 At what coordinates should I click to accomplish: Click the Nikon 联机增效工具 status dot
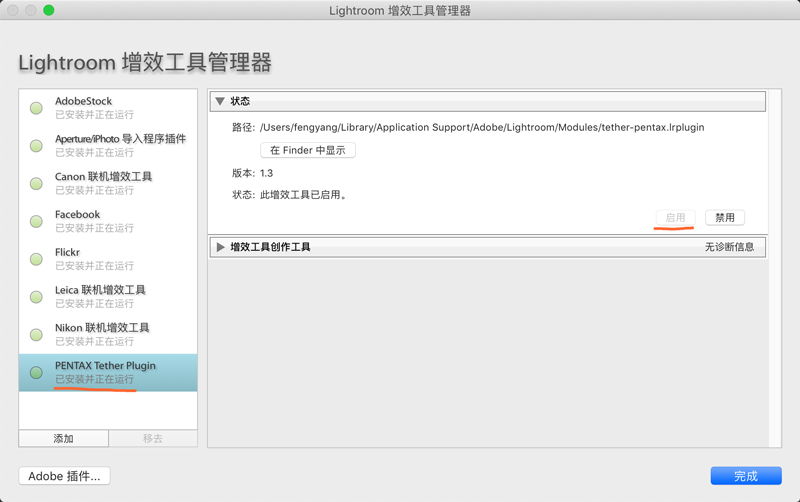[x=36, y=335]
